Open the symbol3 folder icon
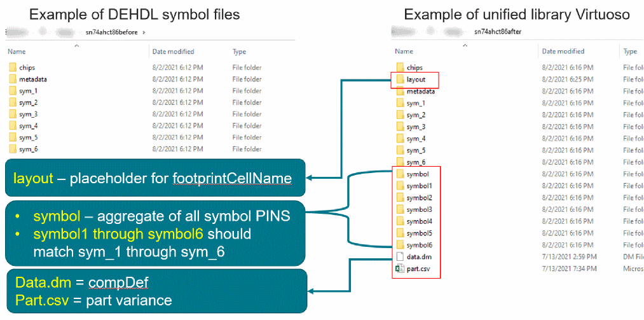The height and width of the screenshot is (320, 644). 400,209
